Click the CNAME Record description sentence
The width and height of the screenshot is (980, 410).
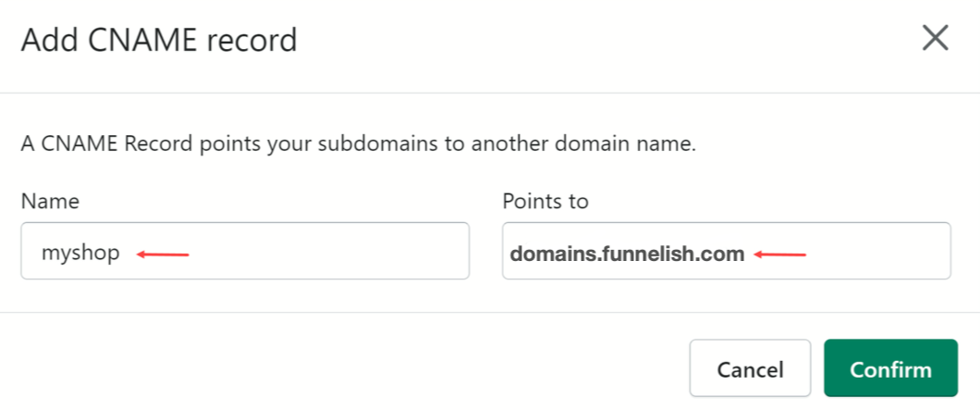358,145
